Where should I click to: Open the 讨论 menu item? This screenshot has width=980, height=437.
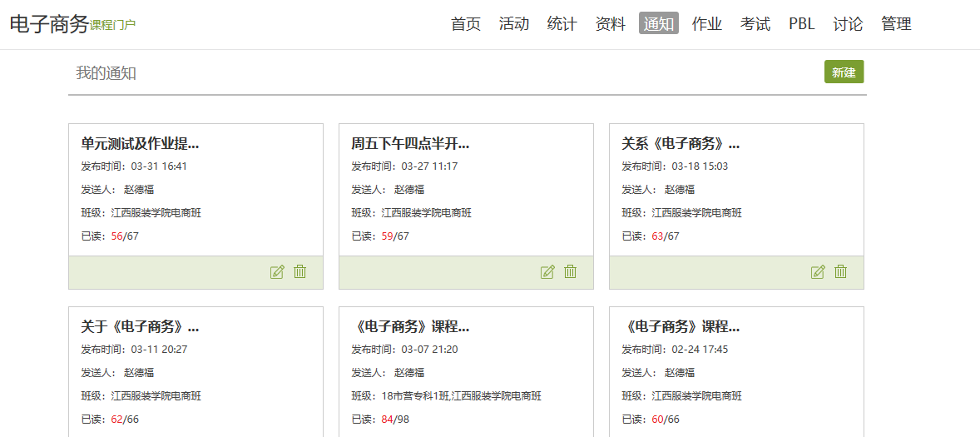coord(848,24)
